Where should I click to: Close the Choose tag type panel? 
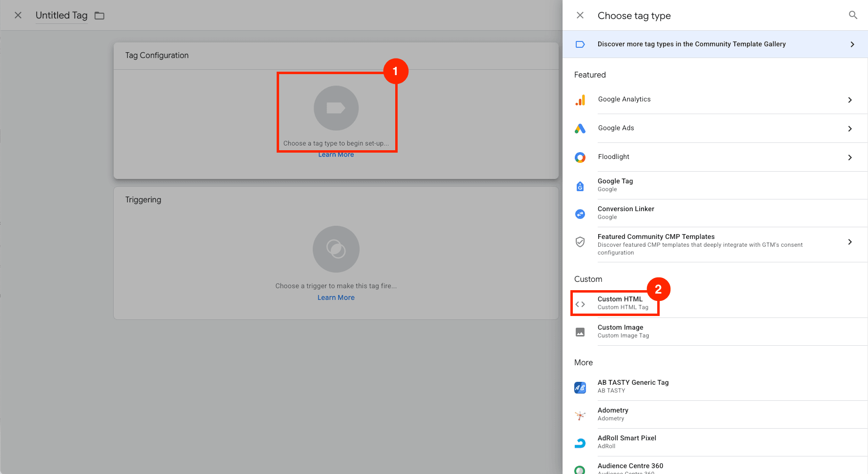(580, 15)
